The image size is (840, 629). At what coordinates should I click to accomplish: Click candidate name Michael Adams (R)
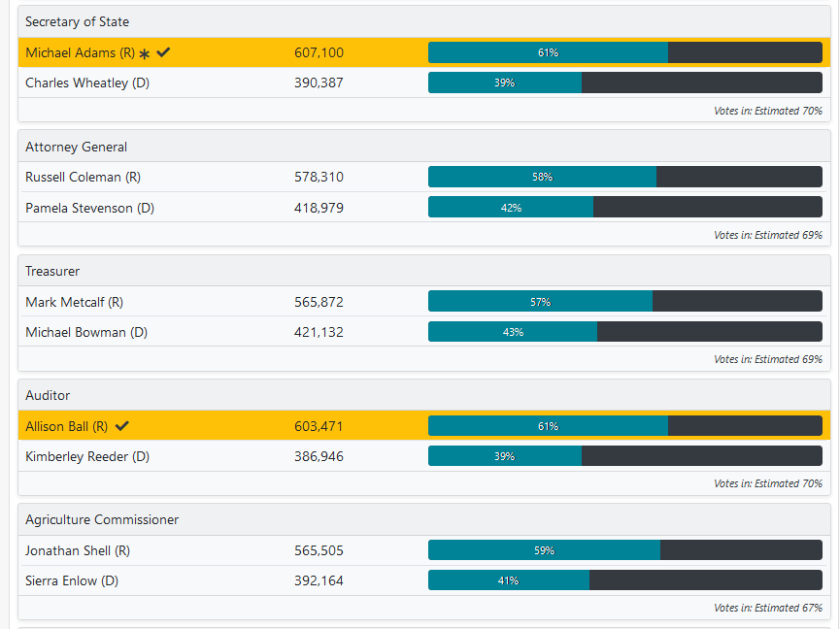(x=81, y=52)
